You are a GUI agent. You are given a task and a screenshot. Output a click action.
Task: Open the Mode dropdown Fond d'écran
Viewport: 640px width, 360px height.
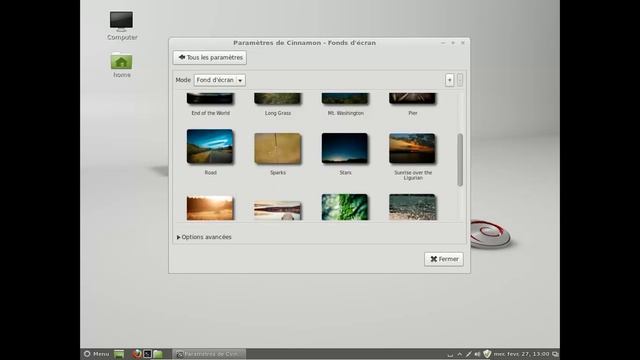(x=220, y=80)
